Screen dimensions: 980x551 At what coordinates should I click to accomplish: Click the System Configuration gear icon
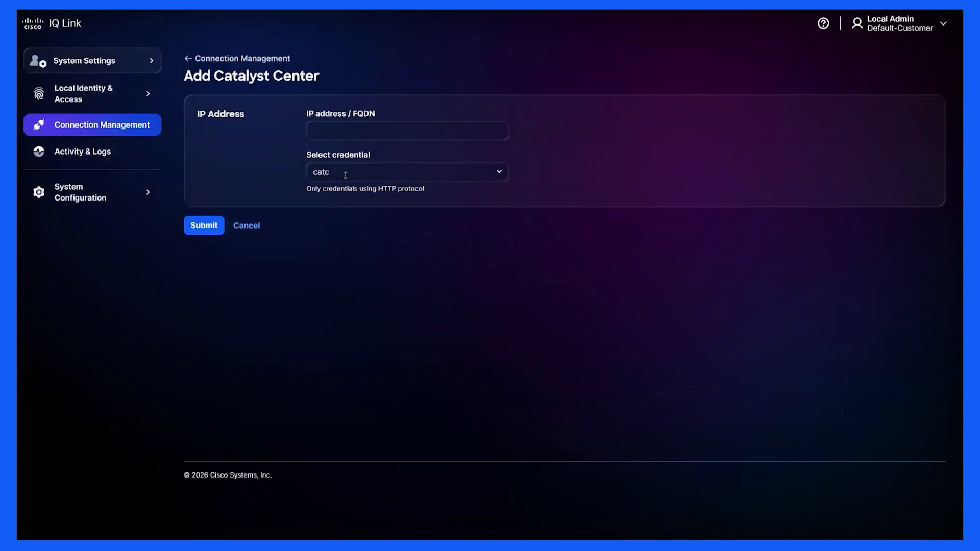pyautogui.click(x=39, y=192)
